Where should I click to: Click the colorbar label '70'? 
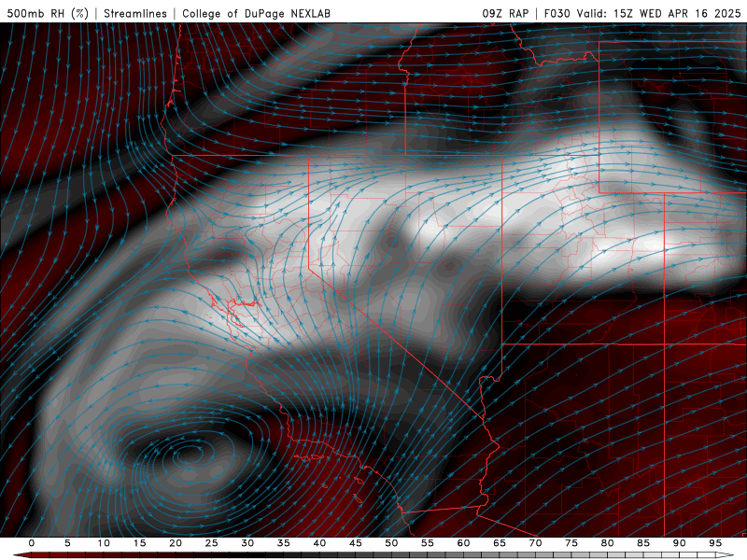[x=535, y=543]
